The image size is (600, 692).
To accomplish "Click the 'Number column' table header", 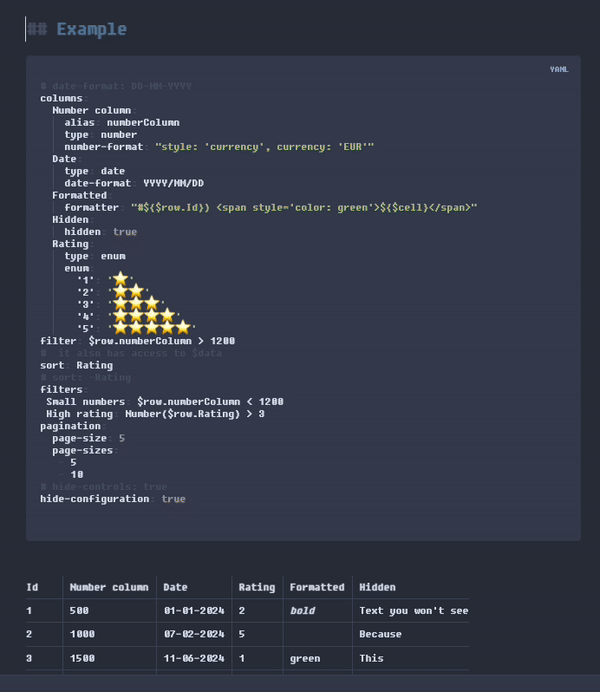I will click(109, 587).
